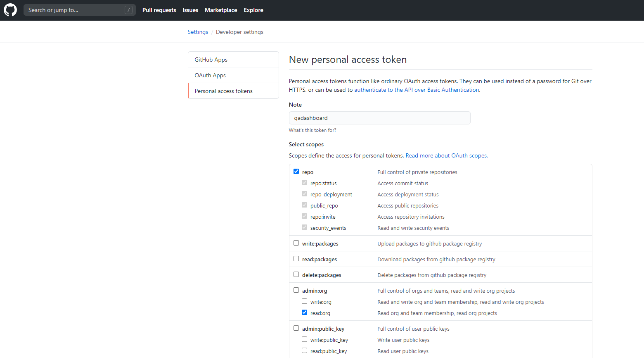Click 'Full control of private repositories' description
The width and height of the screenshot is (644, 358).
point(417,172)
